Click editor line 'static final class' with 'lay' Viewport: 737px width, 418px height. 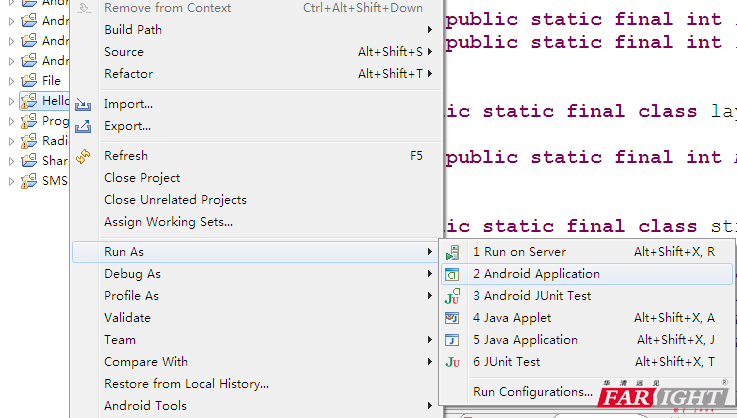[590, 111]
